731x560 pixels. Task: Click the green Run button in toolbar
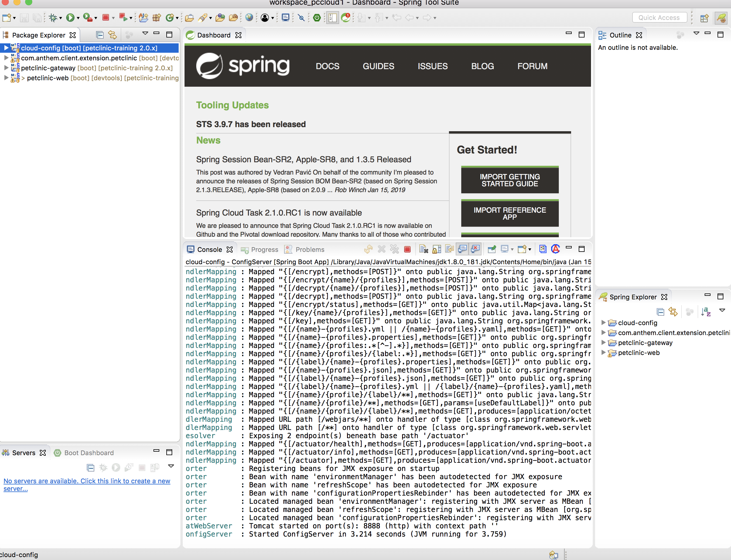click(x=70, y=18)
